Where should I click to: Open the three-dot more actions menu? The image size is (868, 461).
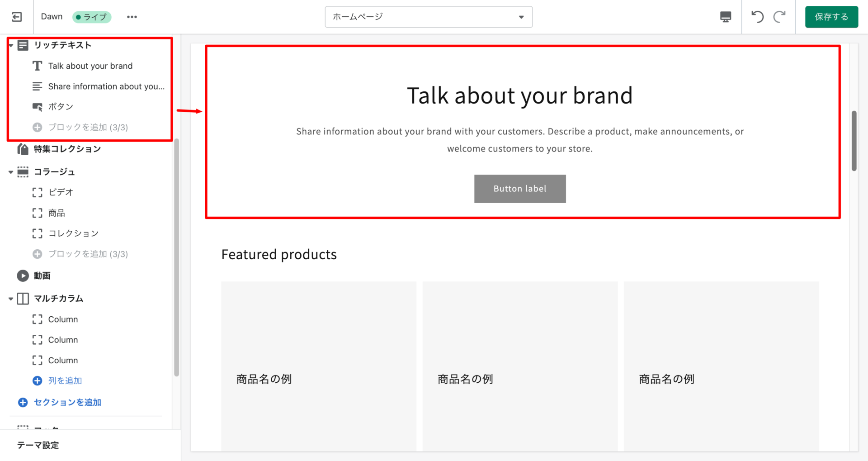(x=132, y=17)
